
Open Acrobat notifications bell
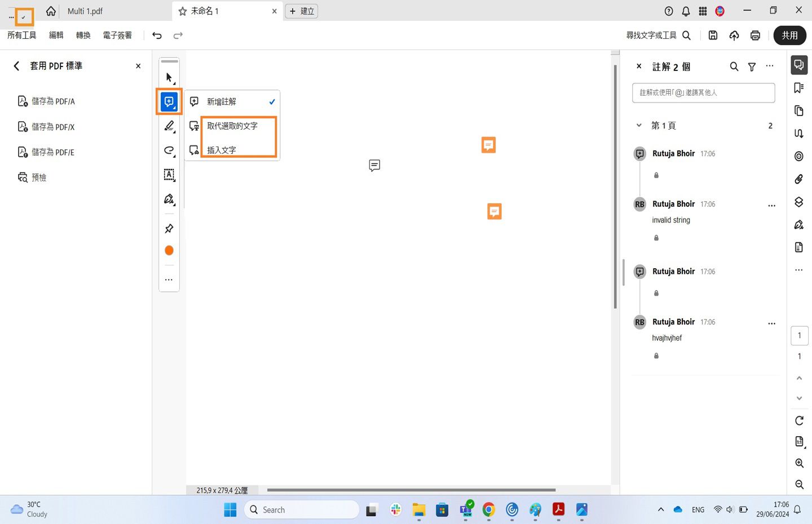[686, 11]
